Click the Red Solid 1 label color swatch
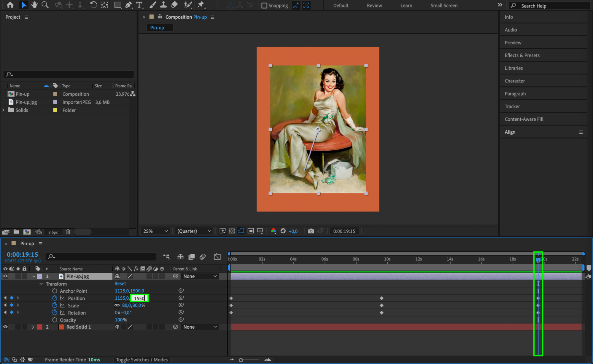 click(x=39, y=327)
